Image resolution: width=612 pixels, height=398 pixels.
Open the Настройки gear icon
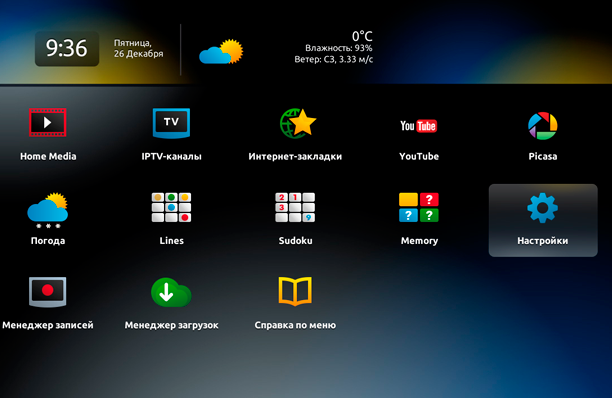[543, 208]
